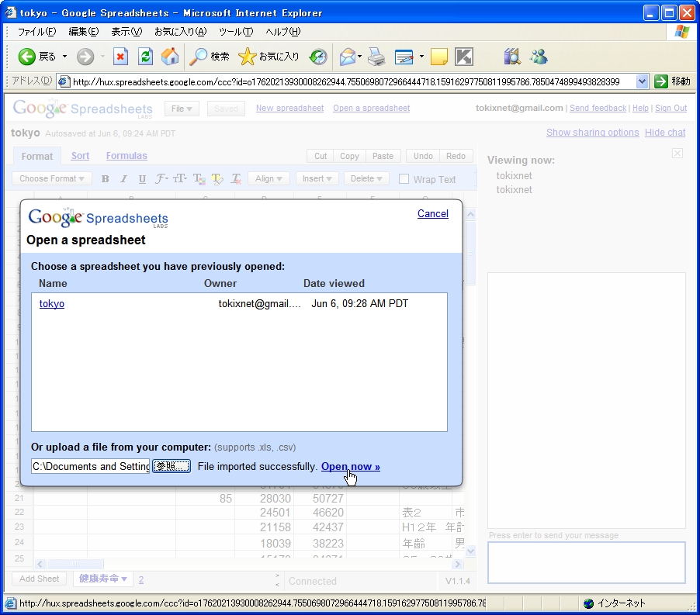
Task: Toggle the Wrap Text checkbox
Action: (x=404, y=179)
